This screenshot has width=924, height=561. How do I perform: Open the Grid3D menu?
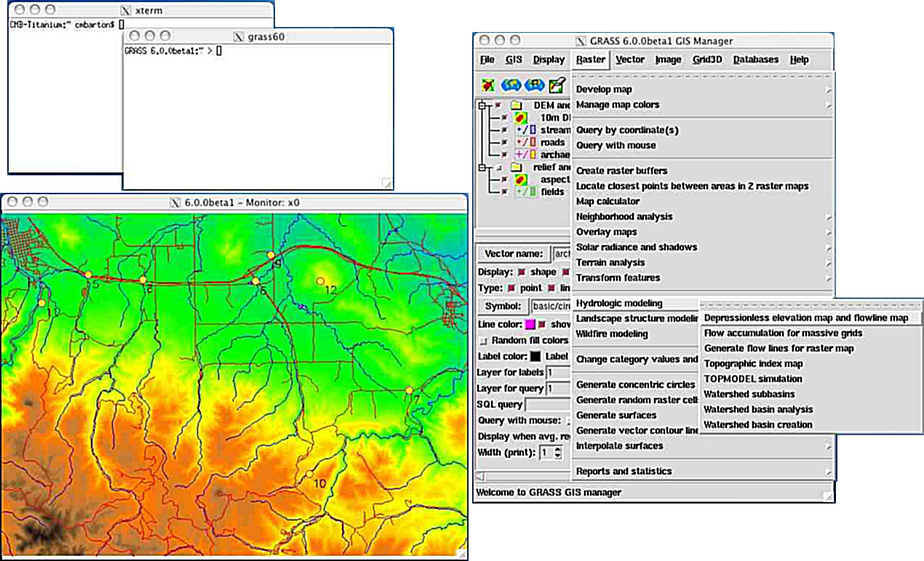pos(707,60)
